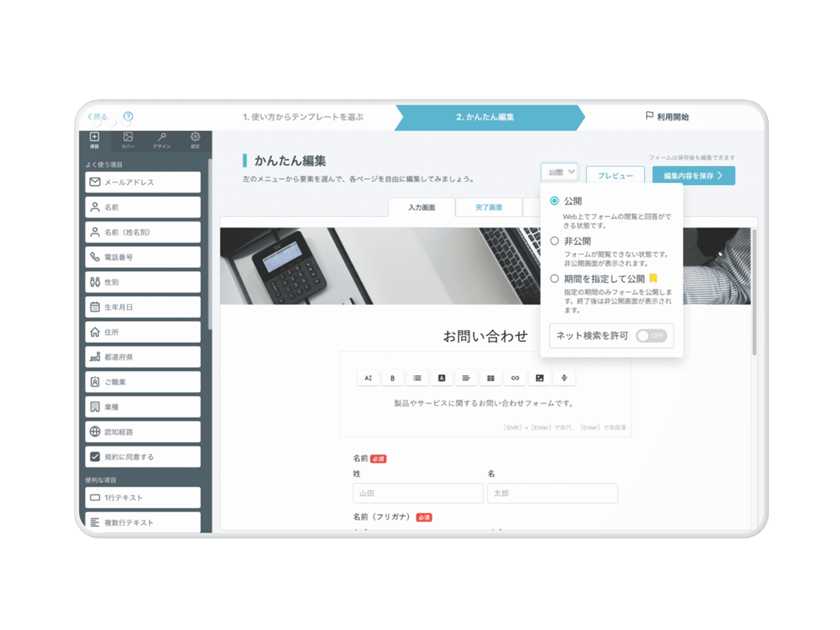Click the text color 'A' toolbar icon
The image size is (840, 630).
tap(442, 378)
